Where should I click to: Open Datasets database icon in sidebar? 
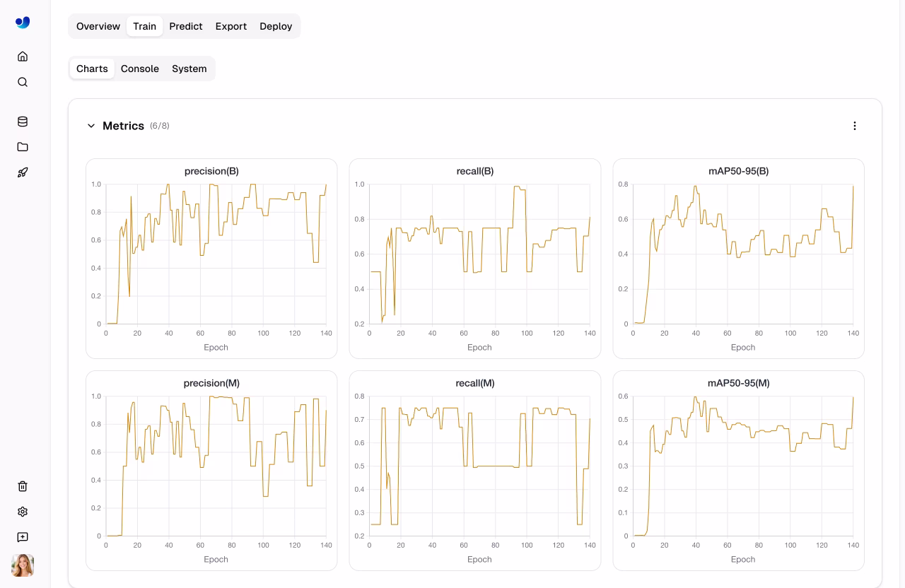23,122
